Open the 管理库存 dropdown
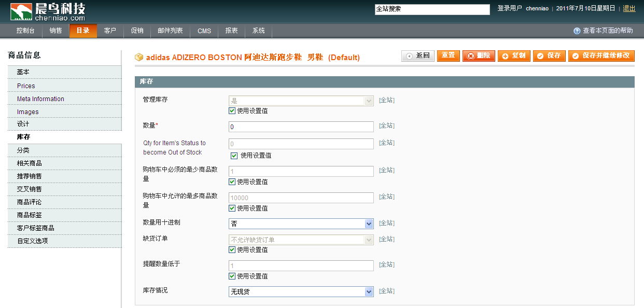 point(301,101)
